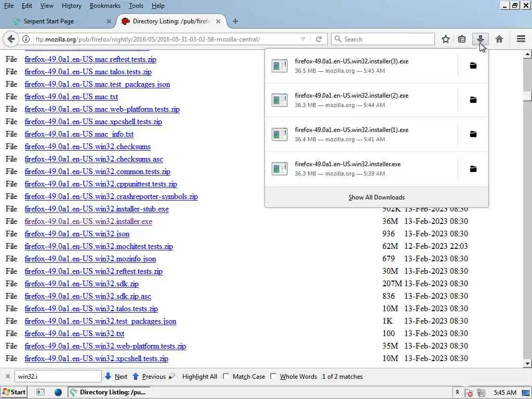
Task: Click Show All Downloads
Action: 377,197
